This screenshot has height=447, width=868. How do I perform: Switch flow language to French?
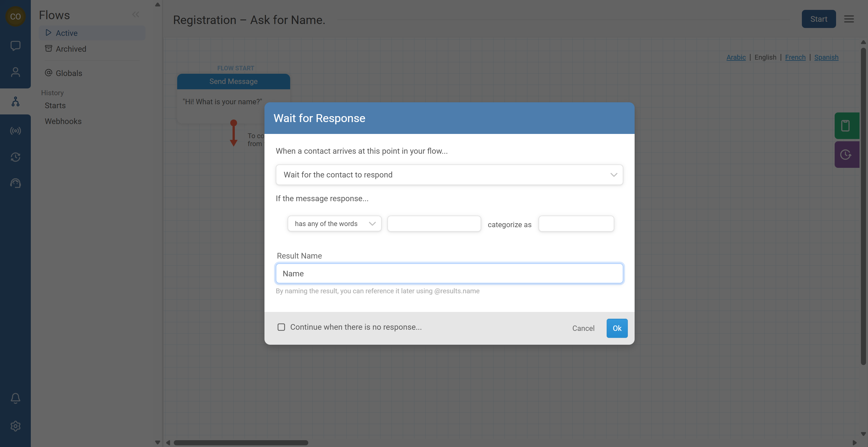[795, 57]
